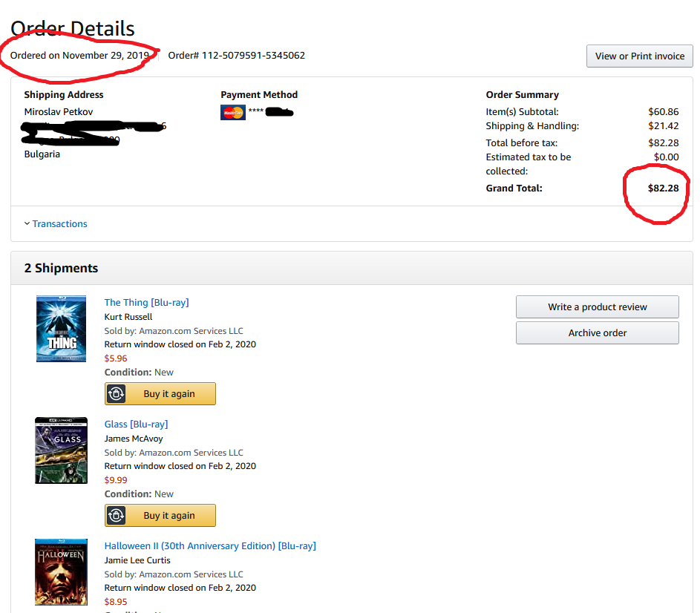This screenshot has width=700, height=613.
Task: Expand the Transactions section
Action: click(x=59, y=224)
